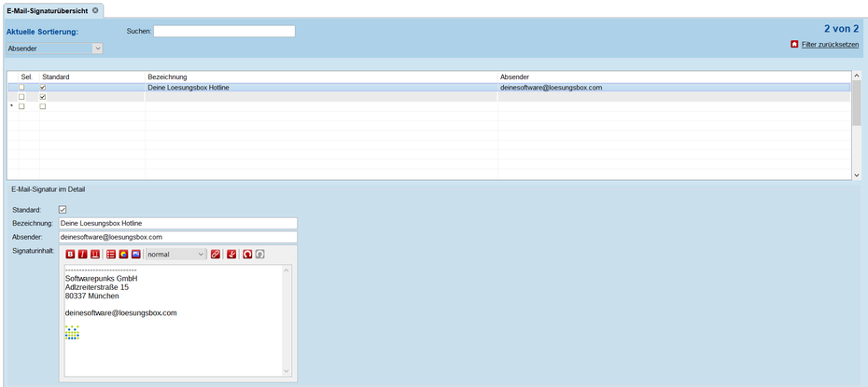Undo the last signature editor change
Screen dimensions: 868x387
click(x=248, y=255)
